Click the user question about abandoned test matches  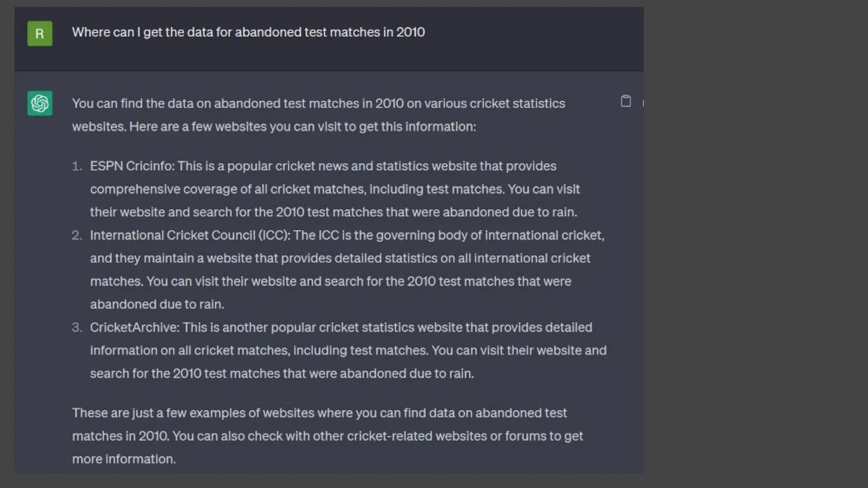coord(248,32)
